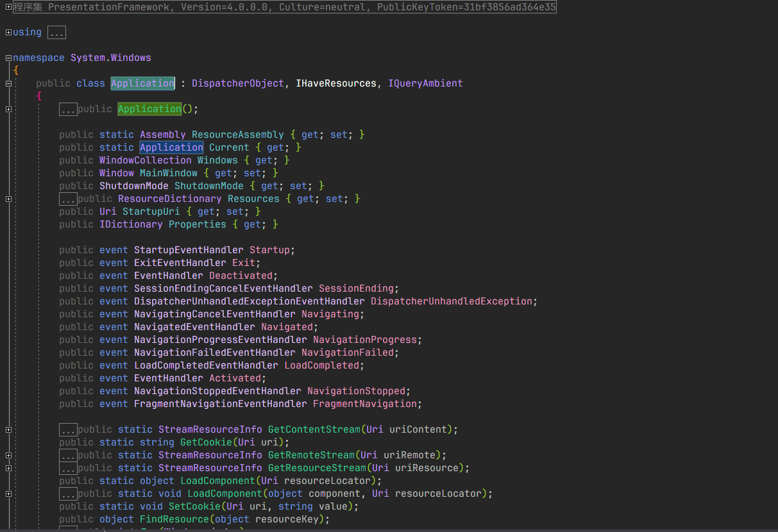The width and height of the screenshot is (778, 532).
Task: Click the DispatcherUnhandledException event name
Action: (452, 301)
